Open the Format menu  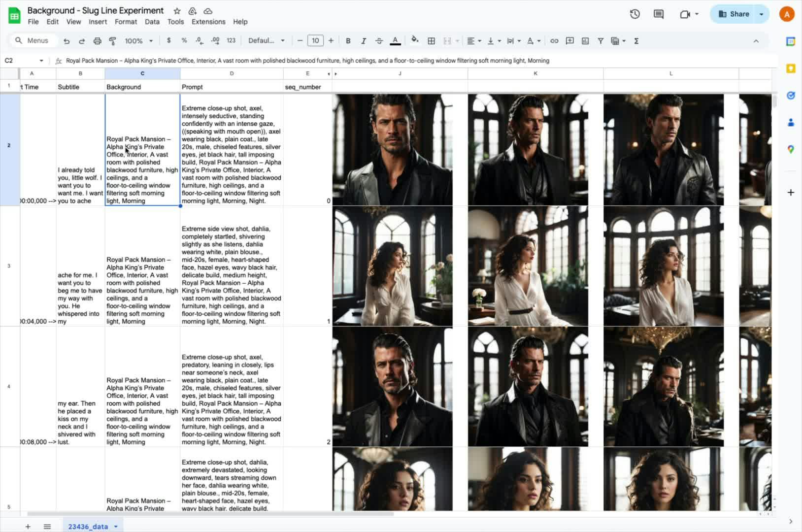(126, 22)
